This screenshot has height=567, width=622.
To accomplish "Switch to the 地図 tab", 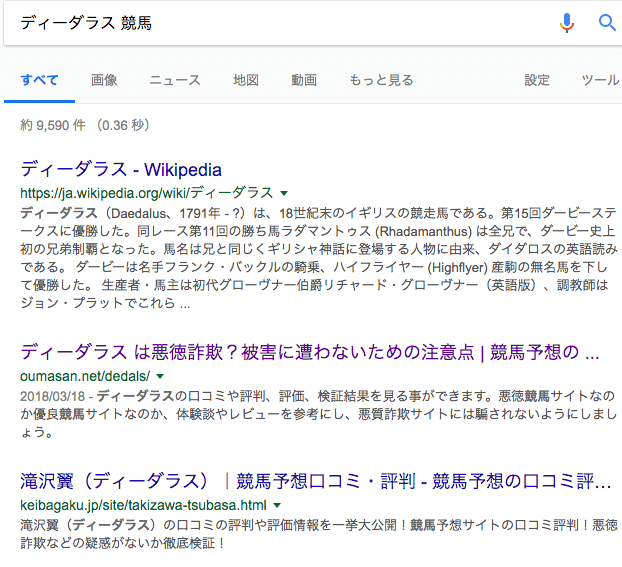I will pos(246,80).
